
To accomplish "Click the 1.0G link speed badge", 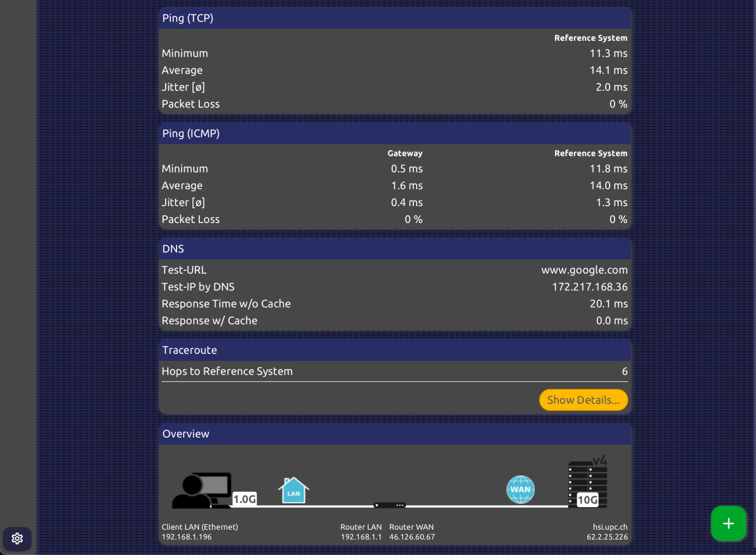I will click(245, 499).
